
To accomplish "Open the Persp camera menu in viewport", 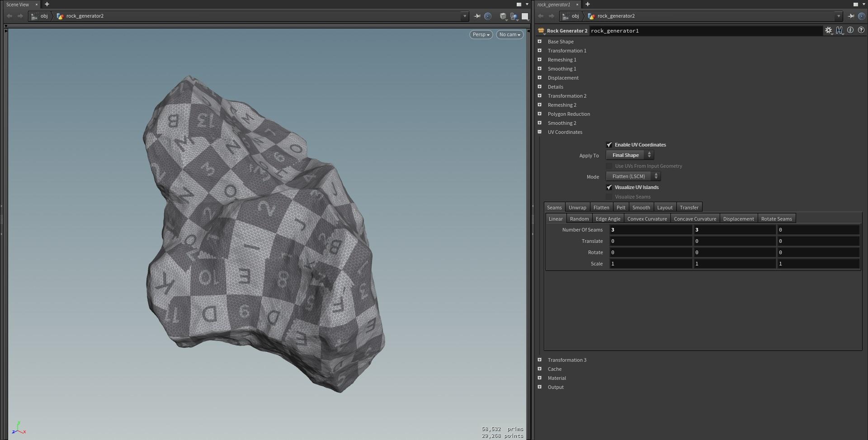I will click(x=480, y=34).
